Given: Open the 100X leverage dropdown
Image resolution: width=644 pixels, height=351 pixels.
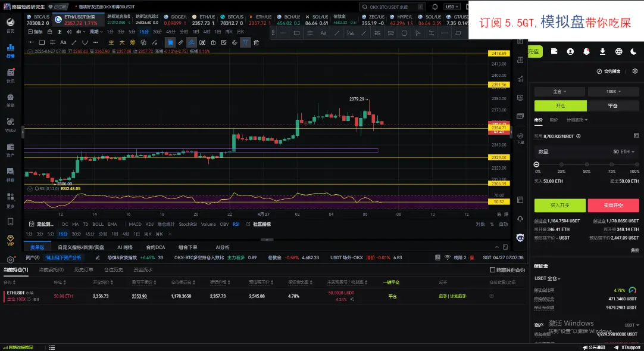Looking at the screenshot, I should (x=614, y=91).
